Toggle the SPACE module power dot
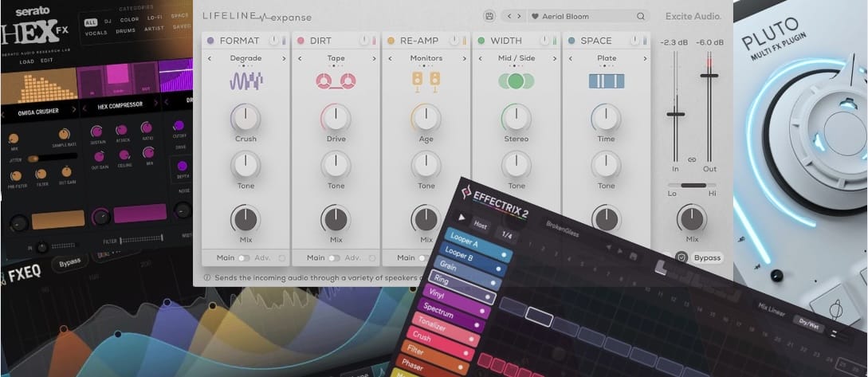The height and width of the screenshot is (377, 868). (571, 41)
